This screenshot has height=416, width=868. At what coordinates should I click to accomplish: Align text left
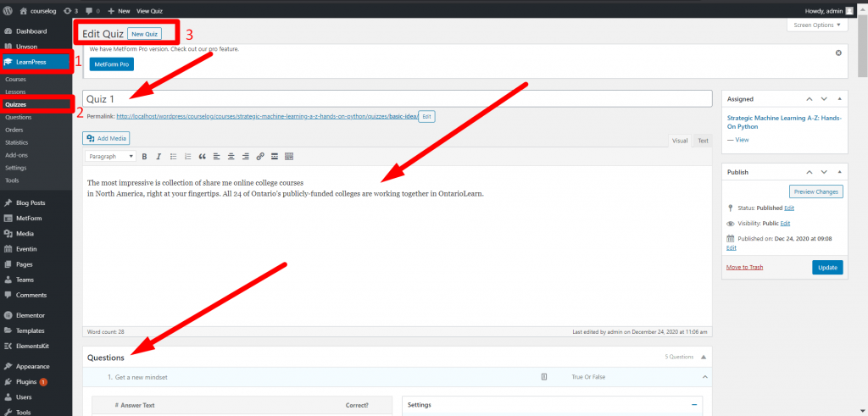pyautogui.click(x=216, y=157)
